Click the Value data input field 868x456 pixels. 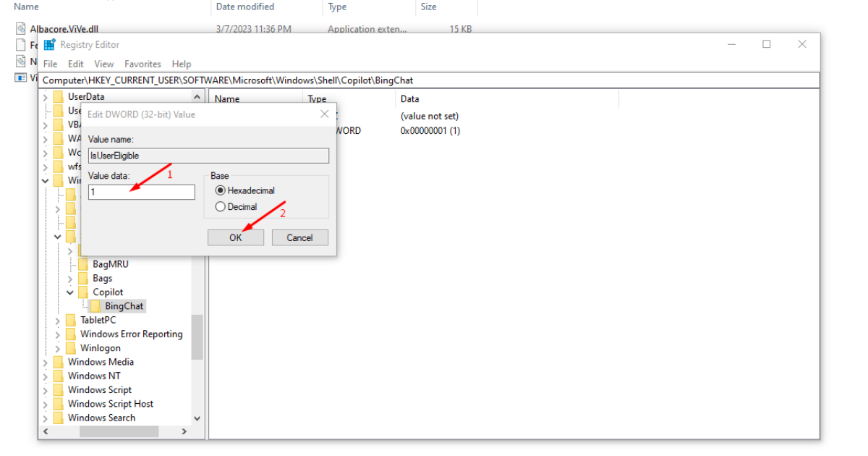[142, 192]
